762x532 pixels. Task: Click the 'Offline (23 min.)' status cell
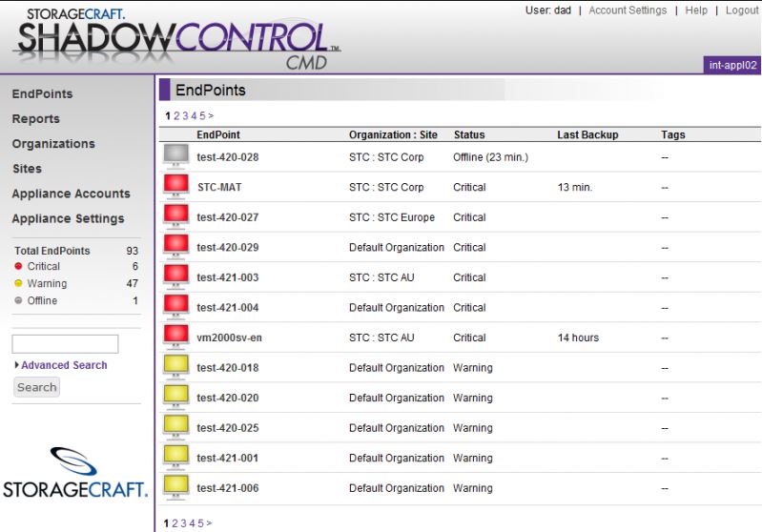[x=490, y=157]
